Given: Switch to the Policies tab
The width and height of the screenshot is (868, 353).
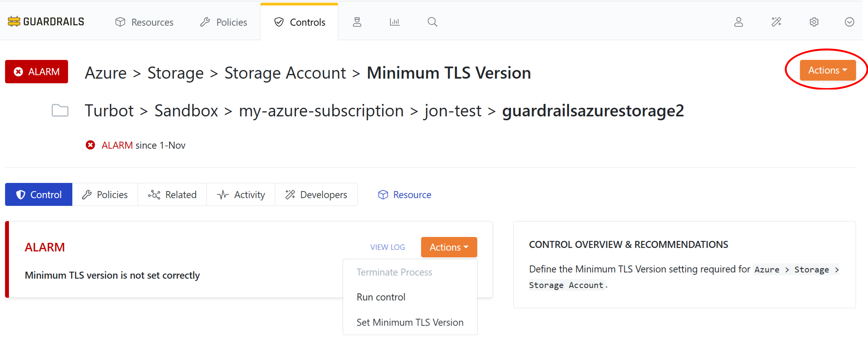Looking at the screenshot, I should pyautogui.click(x=105, y=195).
